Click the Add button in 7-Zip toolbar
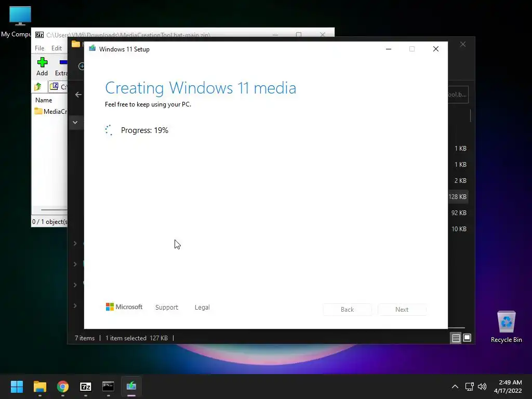532x399 pixels. (x=42, y=66)
